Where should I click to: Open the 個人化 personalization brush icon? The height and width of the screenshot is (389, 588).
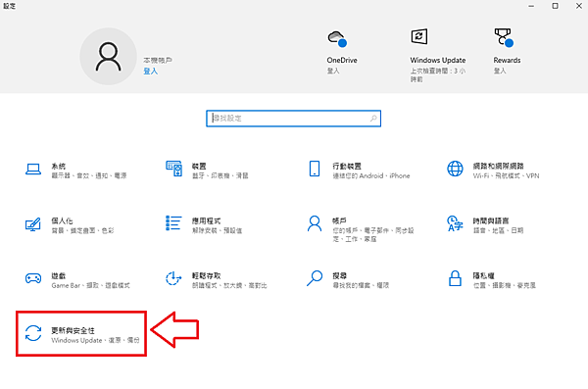point(33,224)
